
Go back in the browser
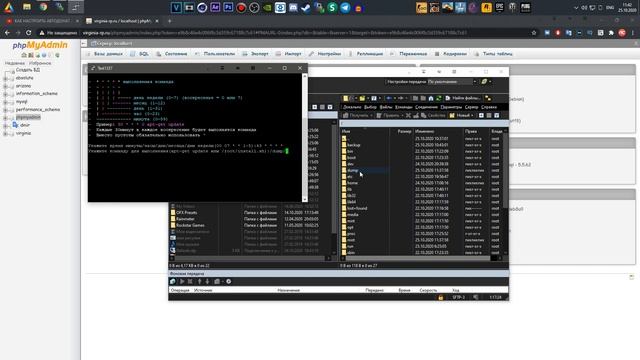tap(7, 33)
